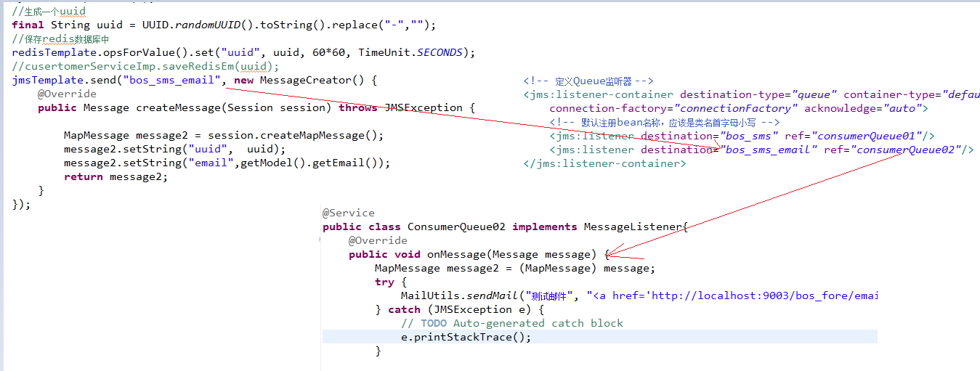980x371 pixels.
Task: Click the closing </jms:listener-container> tag
Action: click(x=604, y=163)
